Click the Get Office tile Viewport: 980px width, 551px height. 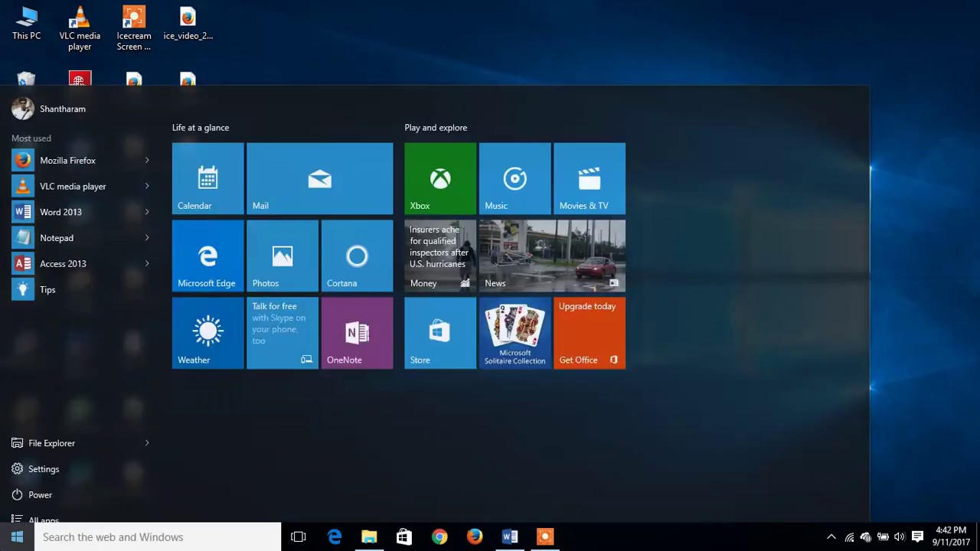[x=590, y=334]
